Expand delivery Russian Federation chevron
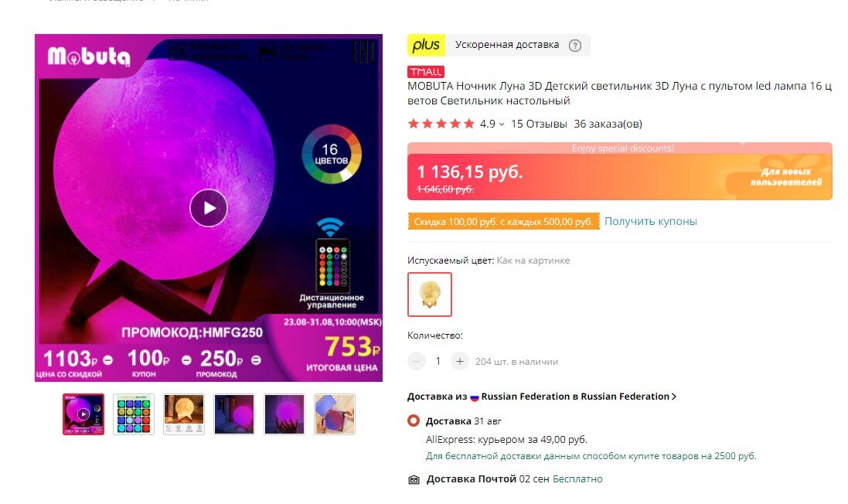This screenshot has height=504, width=848. click(x=674, y=397)
